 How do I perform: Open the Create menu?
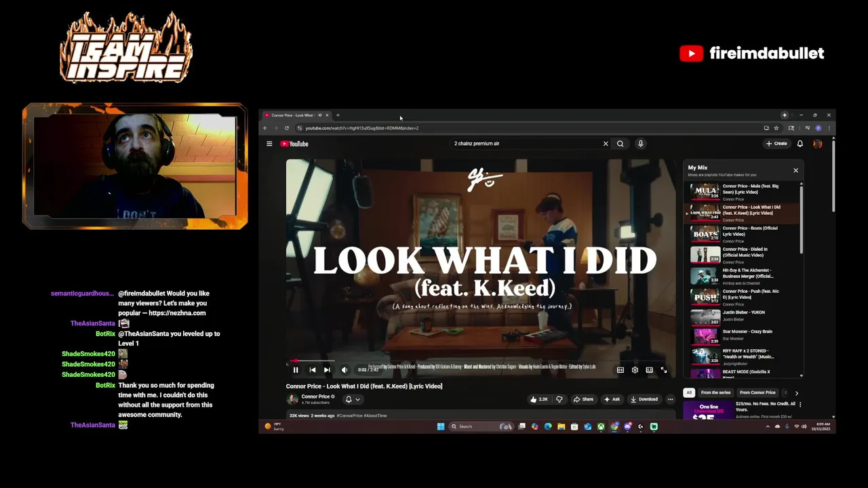(x=776, y=144)
